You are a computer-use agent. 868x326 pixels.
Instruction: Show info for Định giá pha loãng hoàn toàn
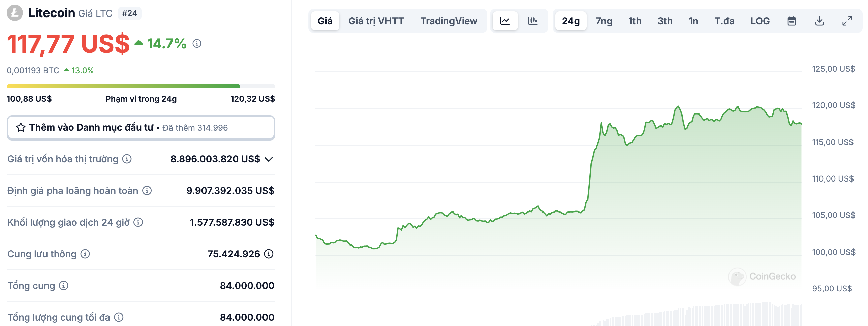pos(147,191)
